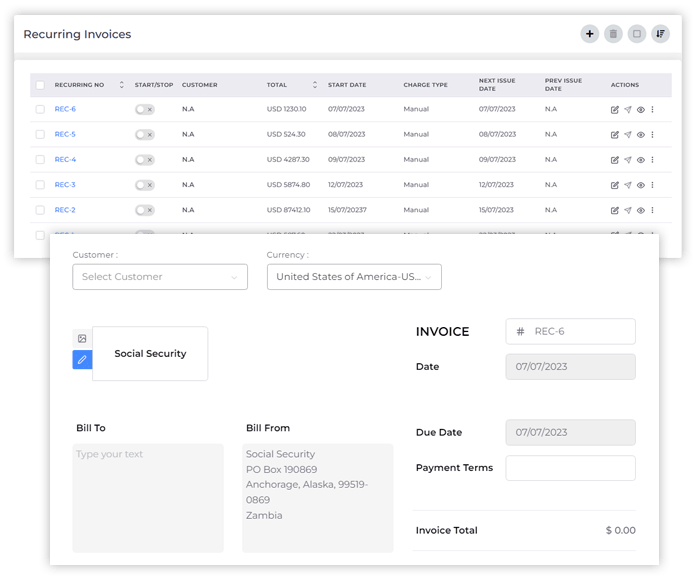Viewport: 696px width, 588px height.
Task: Toggle the start/stop switch for REC-6
Action: [145, 109]
